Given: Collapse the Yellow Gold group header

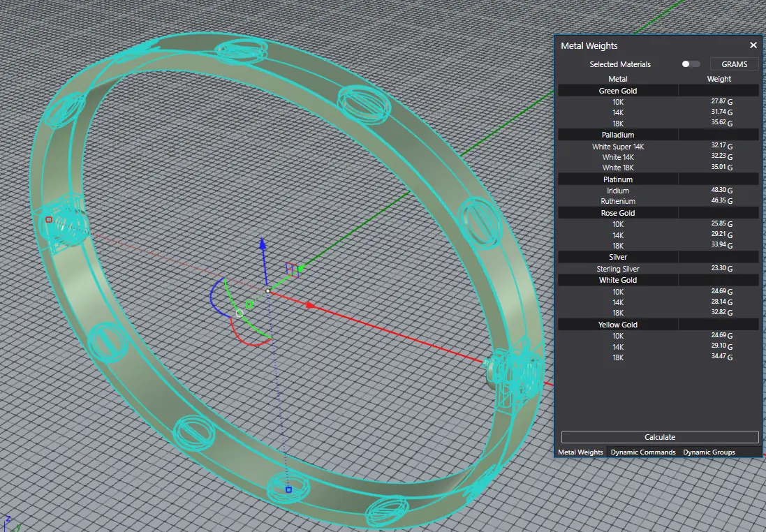Looking at the screenshot, I should pos(618,325).
